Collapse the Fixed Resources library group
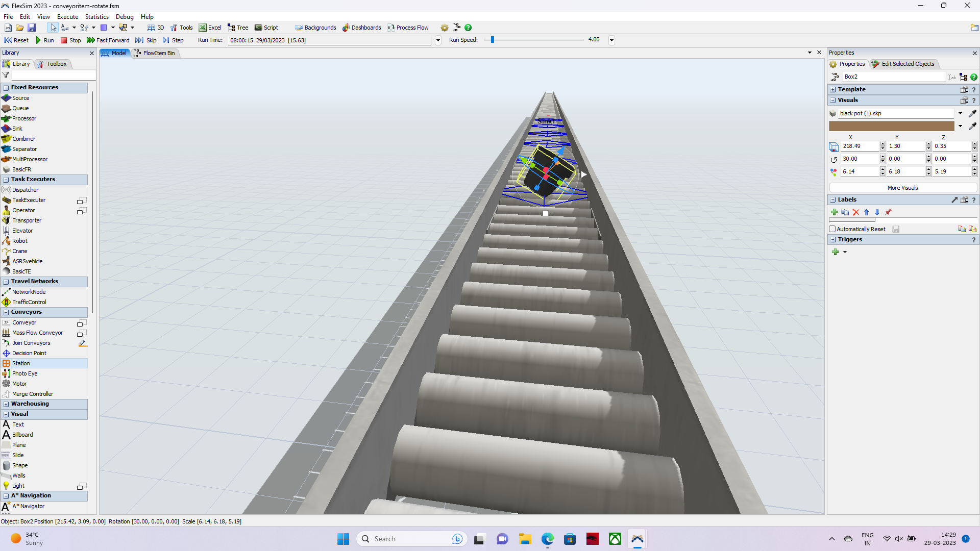This screenshot has width=980, height=551. tap(6, 88)
